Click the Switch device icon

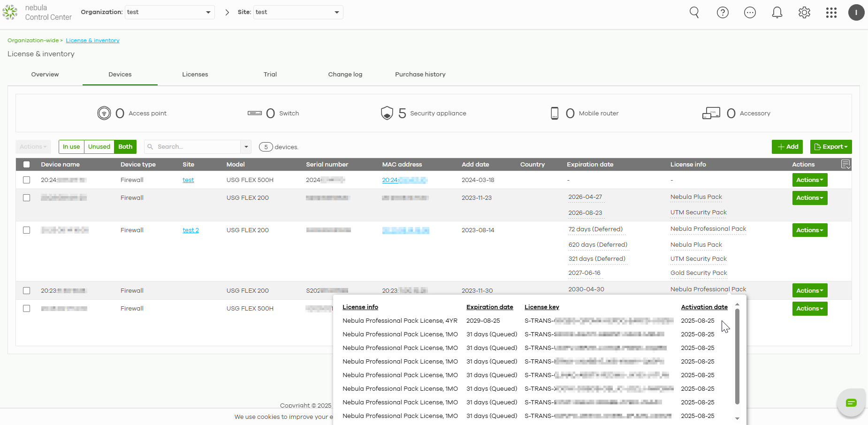(255, 113)
